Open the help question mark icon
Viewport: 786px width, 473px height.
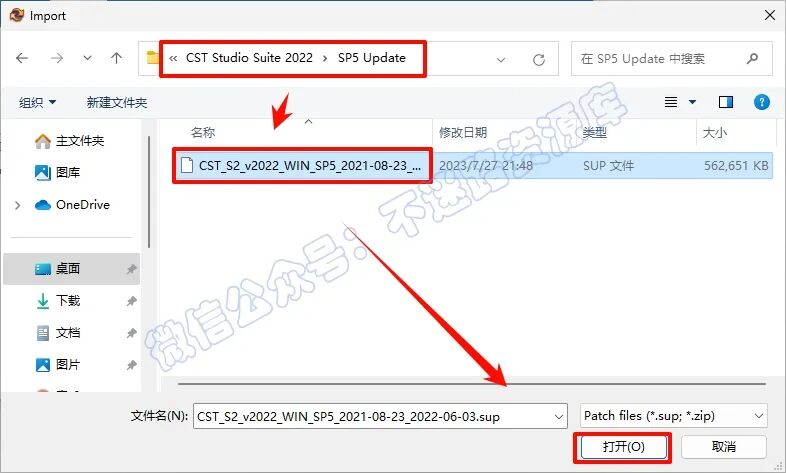[761, 102]
